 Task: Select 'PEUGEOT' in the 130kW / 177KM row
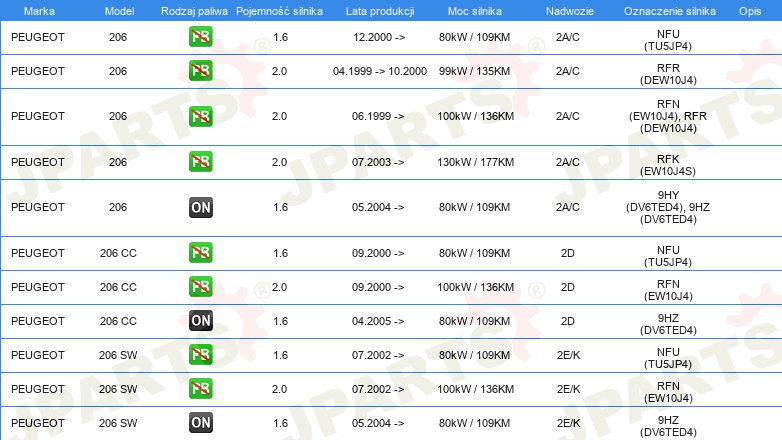pos(38,162)
